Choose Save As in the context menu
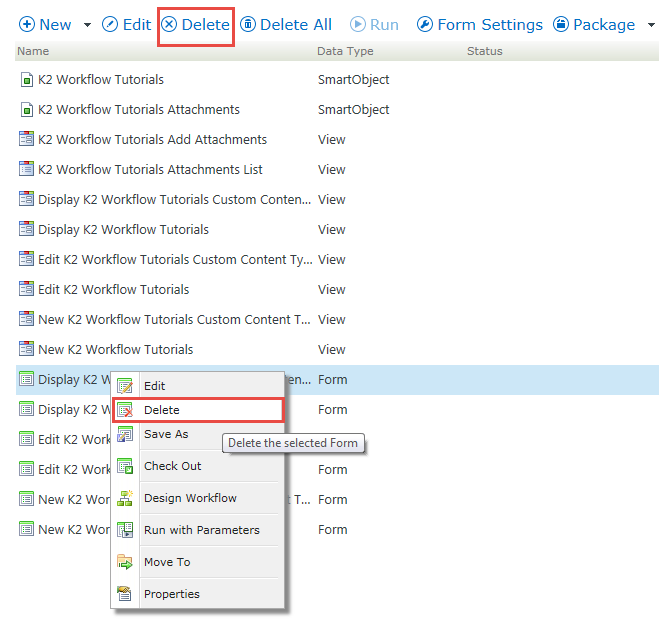This screenshot has width=659, height=632. (198, 434)
